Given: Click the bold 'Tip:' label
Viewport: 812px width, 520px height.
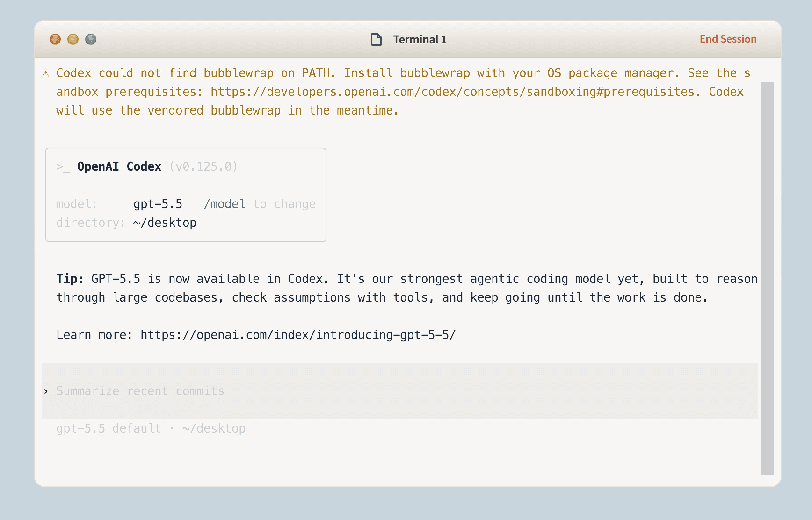Looking at the screenshot, I should coord(70,279).
